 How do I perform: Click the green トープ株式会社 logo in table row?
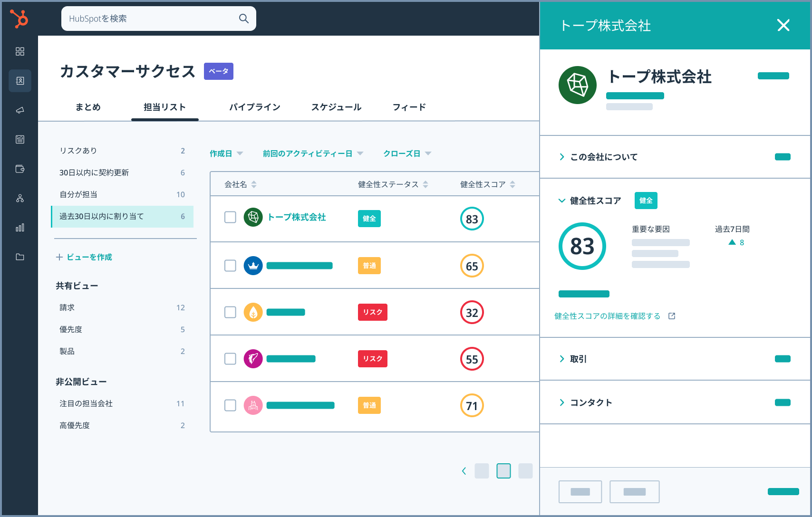click(253, 217)
